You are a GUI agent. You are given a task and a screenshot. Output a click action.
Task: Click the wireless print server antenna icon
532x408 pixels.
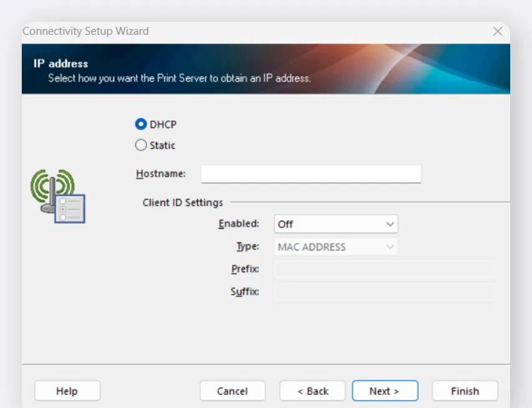pos(58,196)
